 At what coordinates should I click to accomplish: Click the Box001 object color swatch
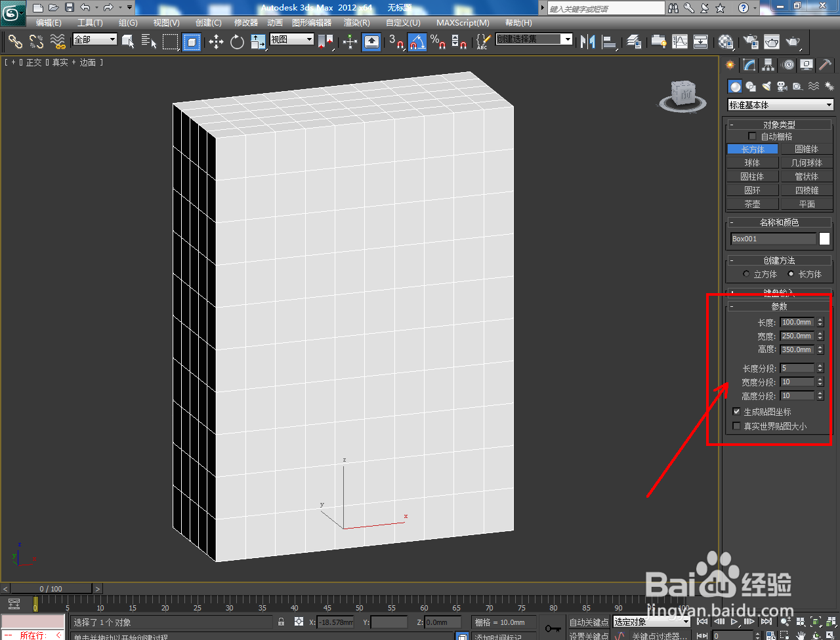[824, 239]
